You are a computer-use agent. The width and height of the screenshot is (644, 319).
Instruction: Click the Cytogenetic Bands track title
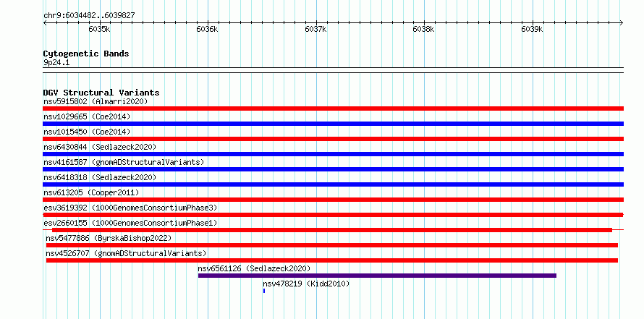pyautogui.click(x=86, y=54)
